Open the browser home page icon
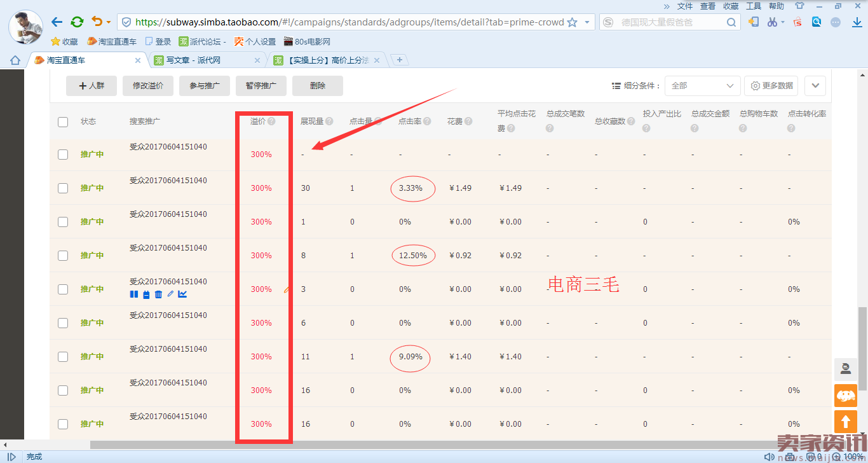The height and width of the screenshot is (463, 868). tap(15, 60)
